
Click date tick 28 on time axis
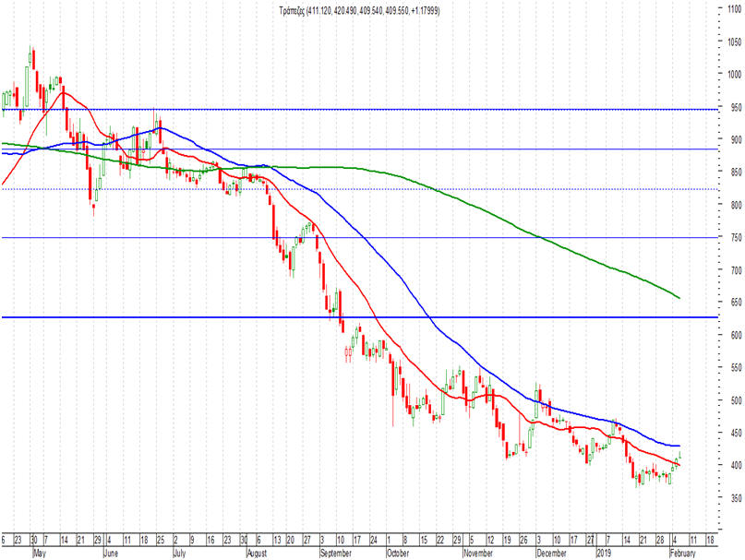[x=660, y=540]
